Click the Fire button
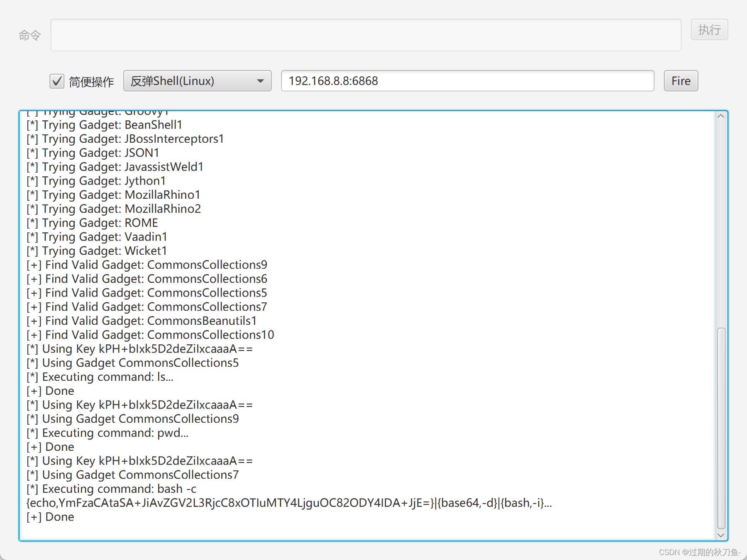 click(681, 80)
